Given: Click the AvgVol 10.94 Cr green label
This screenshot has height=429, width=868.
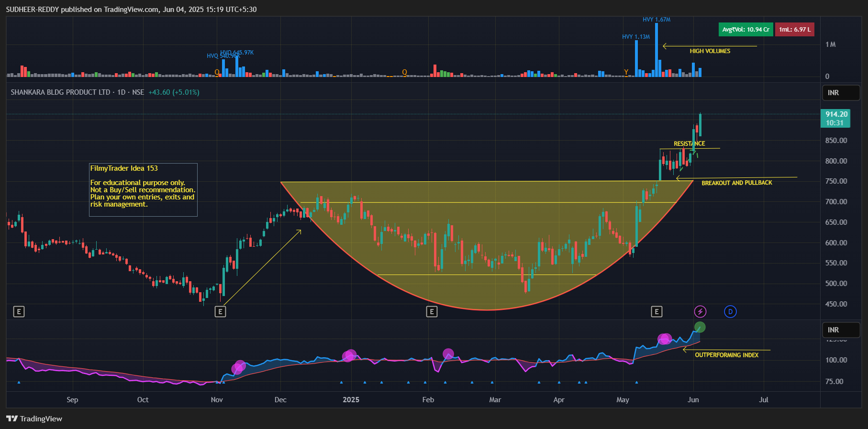Looking at the screenshot, I should click(x=746, y=30).
